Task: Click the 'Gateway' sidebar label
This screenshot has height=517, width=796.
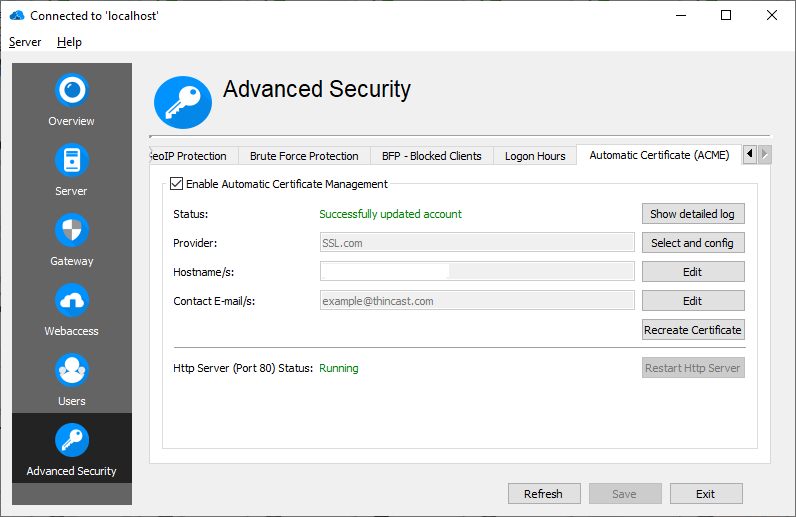Action: point(72,261)
